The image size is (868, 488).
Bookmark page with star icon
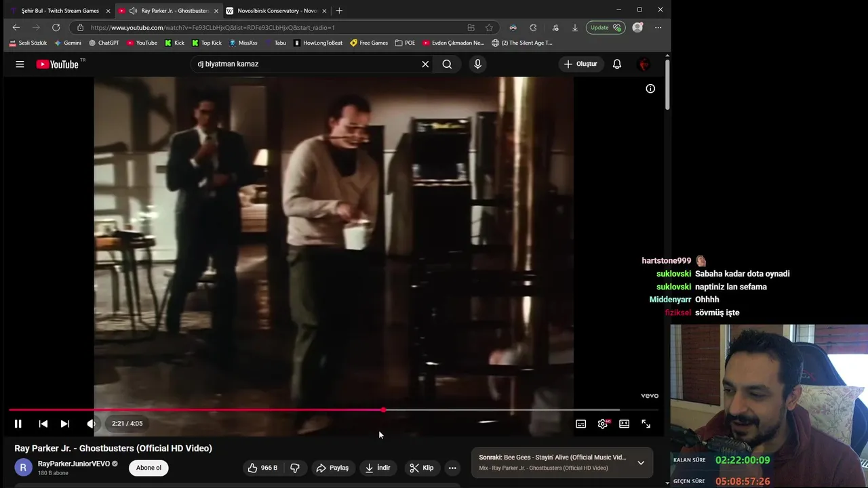point(489,28)
